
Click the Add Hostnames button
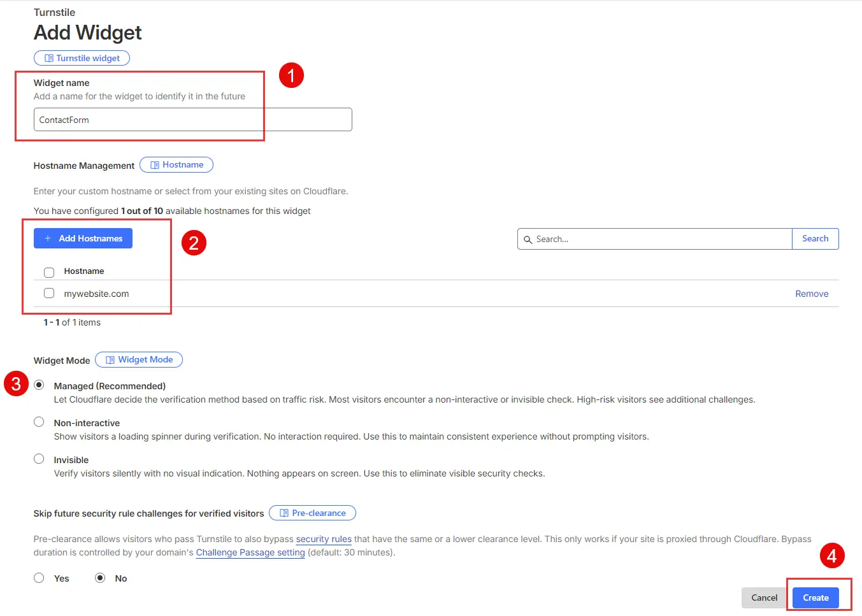pos(83,238)
